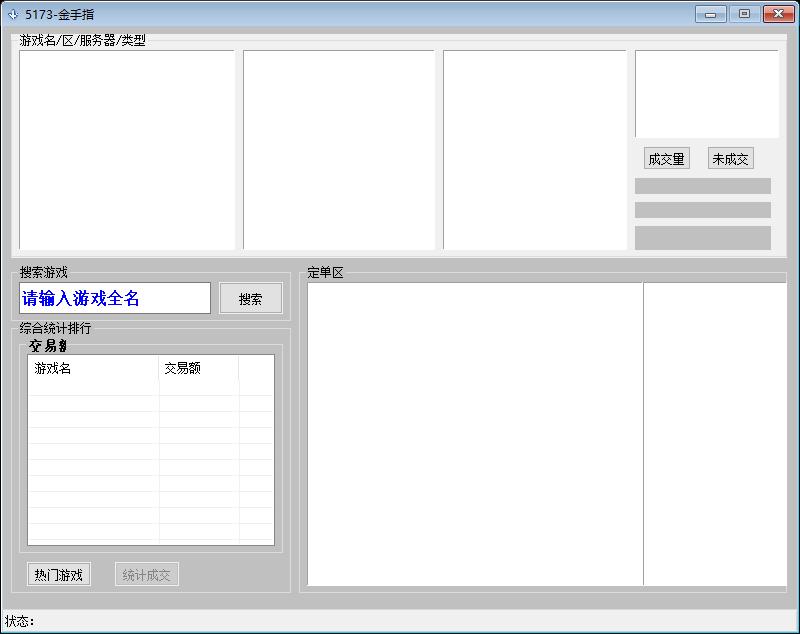Click the 成交量 button

[666, 159]
